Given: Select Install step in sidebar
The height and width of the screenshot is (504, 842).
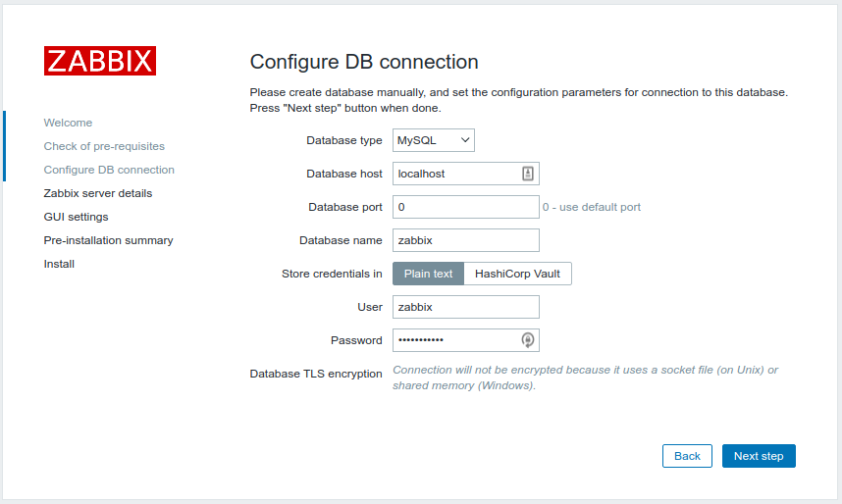Looking at the screenshot, I should pyautogui.click(x=59, y=264).
